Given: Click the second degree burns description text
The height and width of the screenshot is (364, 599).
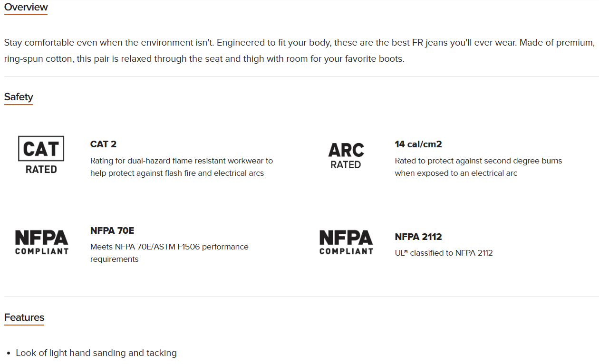Looking at the screenshot, I should (478, 167).
